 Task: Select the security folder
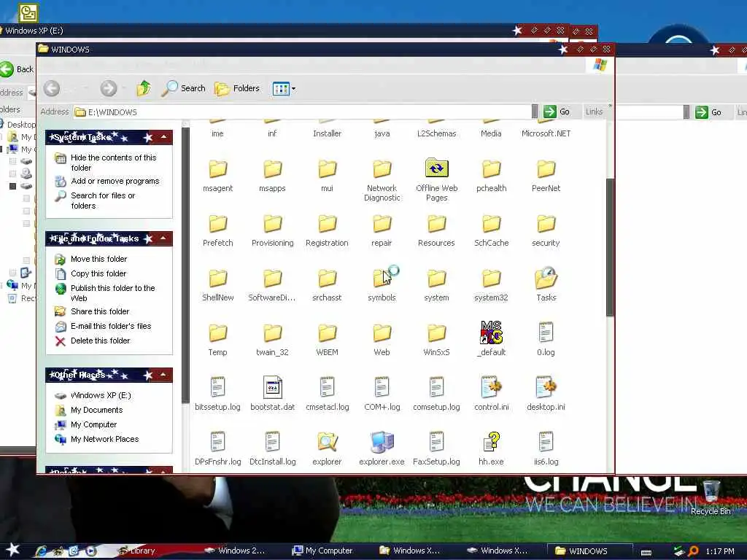pyautogui.click(x=546, y=230)
